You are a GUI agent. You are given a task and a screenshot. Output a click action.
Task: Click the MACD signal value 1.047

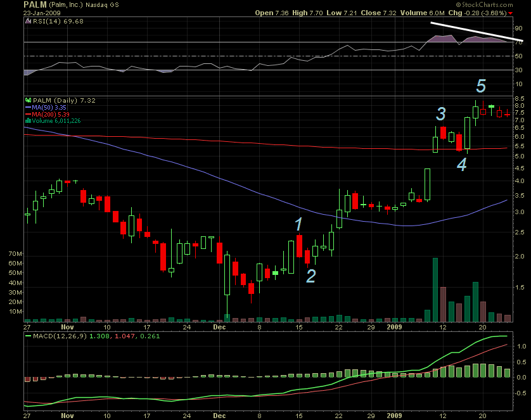tap(124, 336)
